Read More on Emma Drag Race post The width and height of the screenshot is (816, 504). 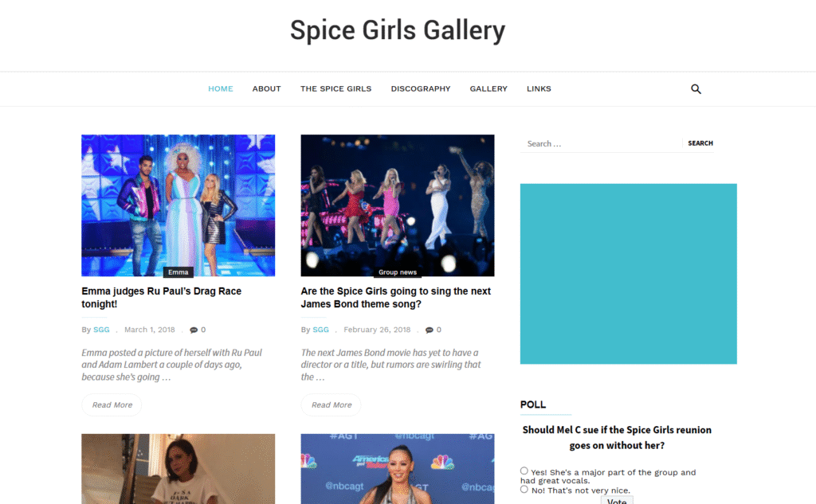coord(112,404)
